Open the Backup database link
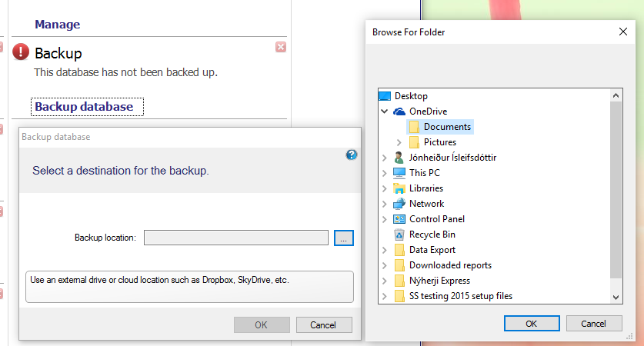 coord(84,107)
